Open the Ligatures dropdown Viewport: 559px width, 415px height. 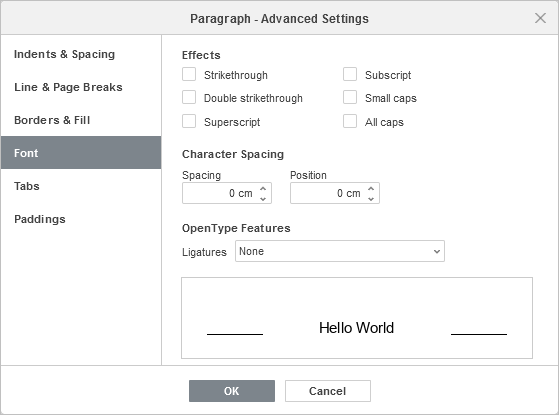coord(340,251)
